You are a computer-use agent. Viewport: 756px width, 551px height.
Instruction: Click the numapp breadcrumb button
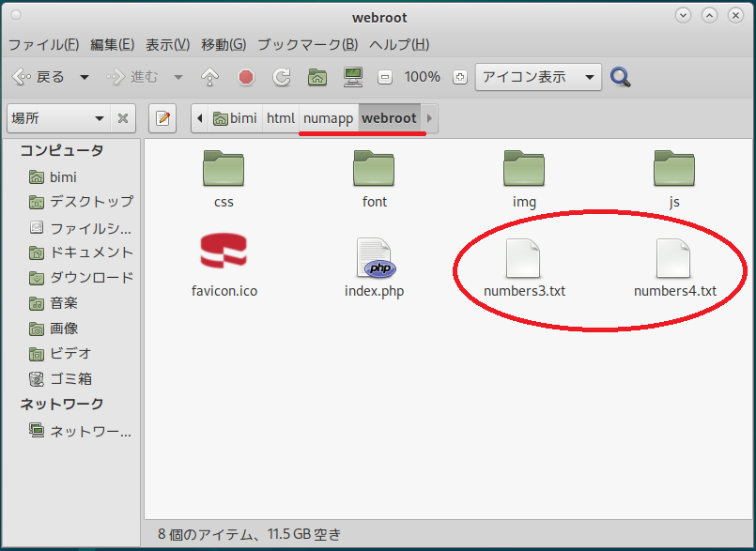(x=328, y=118)
